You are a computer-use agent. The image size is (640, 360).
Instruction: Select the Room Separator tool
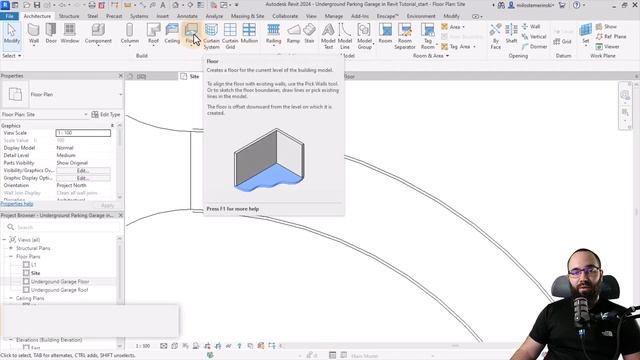pyautogui.click(x=405, y=36)
